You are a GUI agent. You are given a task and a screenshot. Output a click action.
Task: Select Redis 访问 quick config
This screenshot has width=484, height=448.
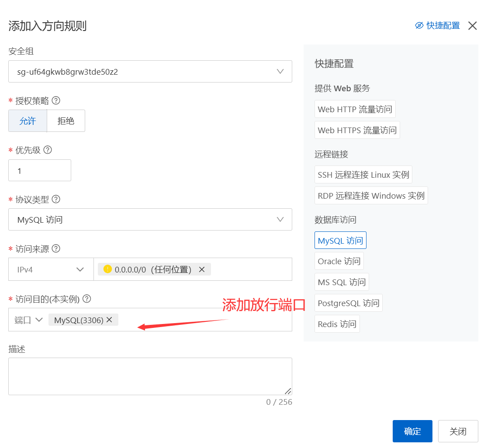click(x=337, y=324)
